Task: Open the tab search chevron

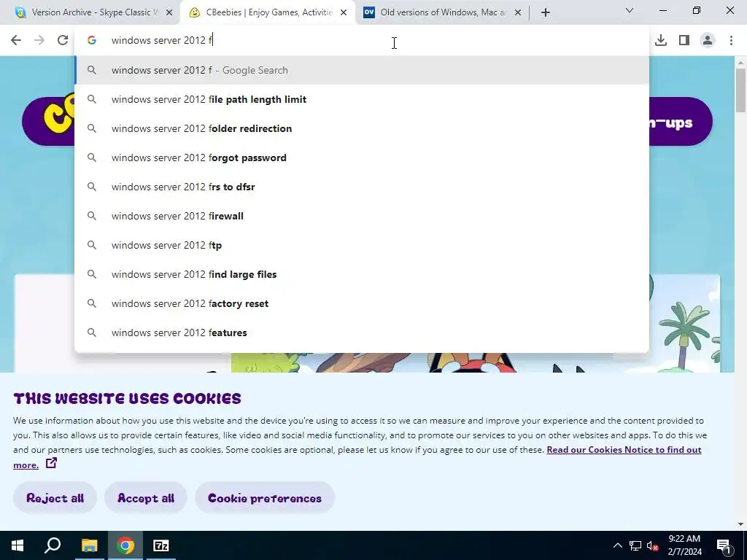Action: pyautogui.click(x=630, y=10)
